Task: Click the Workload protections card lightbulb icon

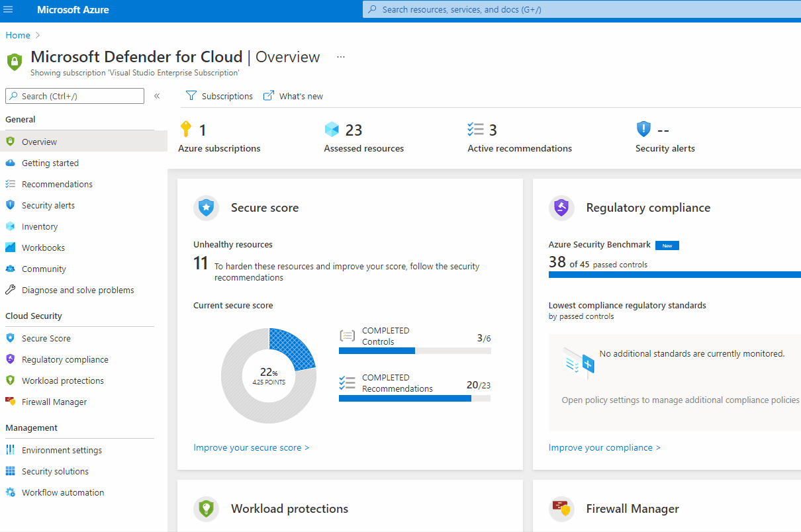Action: point(207,509)
